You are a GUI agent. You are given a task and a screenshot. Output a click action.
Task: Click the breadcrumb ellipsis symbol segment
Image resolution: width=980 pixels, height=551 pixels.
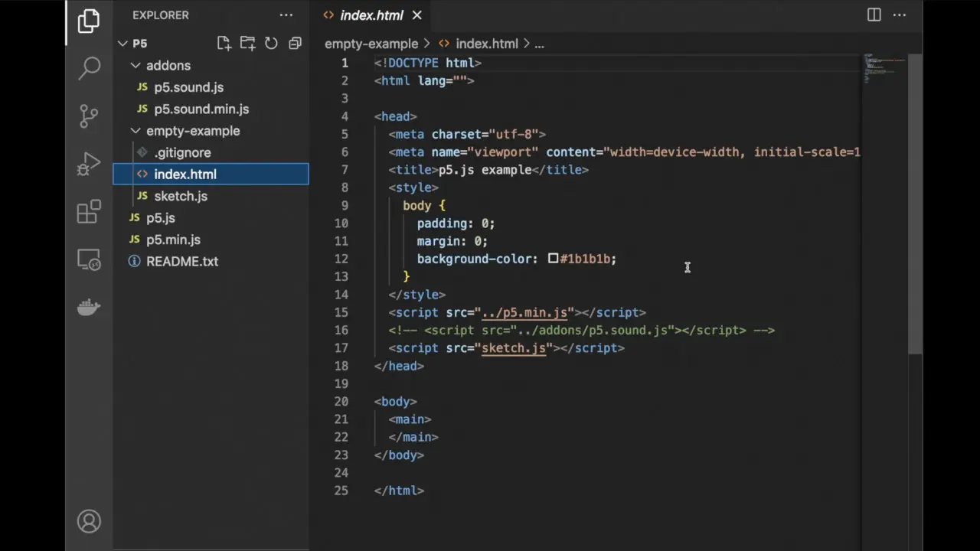point(539,44)
